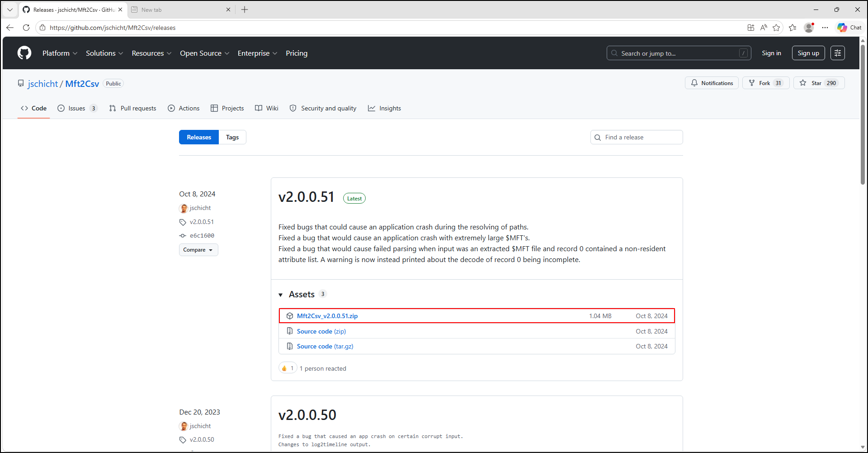The image size is (868, 453).
Task: Open the Pricing page
Action: click(x=297, y=53)
